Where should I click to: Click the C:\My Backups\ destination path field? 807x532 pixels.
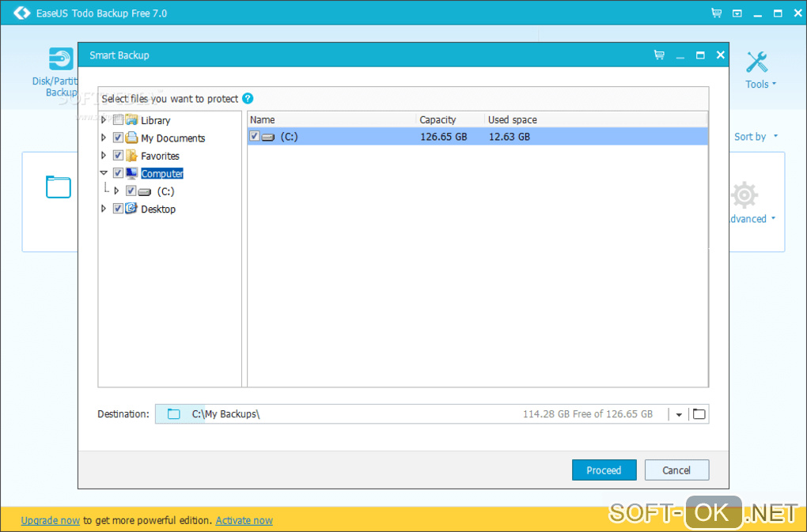coord(432,413)
